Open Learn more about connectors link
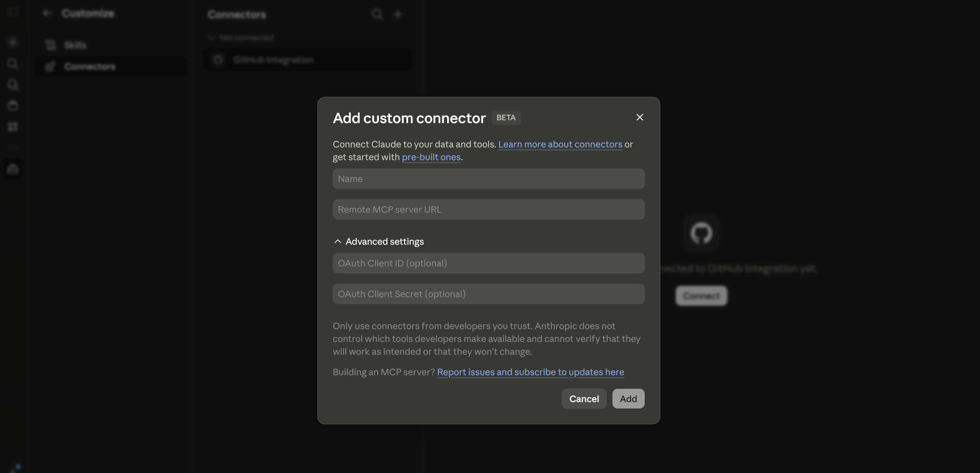Image resolution: width=980 pixels, height=473 pixels. [560, 144]
